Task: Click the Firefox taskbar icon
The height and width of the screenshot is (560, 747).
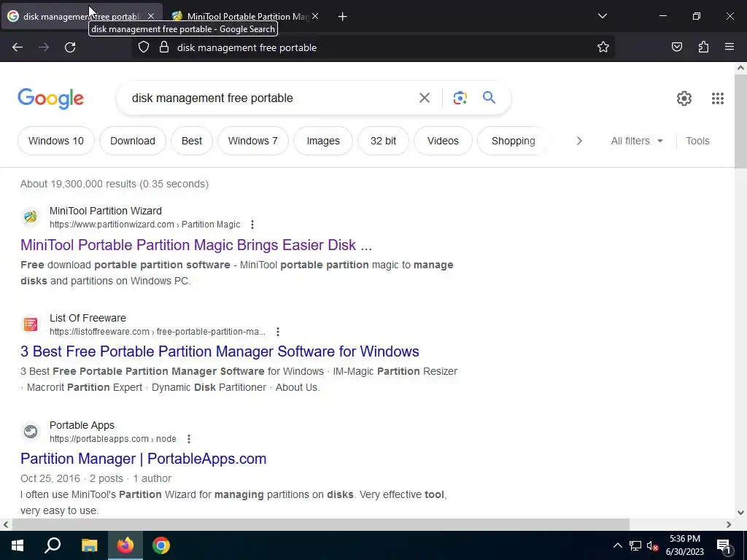Action: click(125, 545)
